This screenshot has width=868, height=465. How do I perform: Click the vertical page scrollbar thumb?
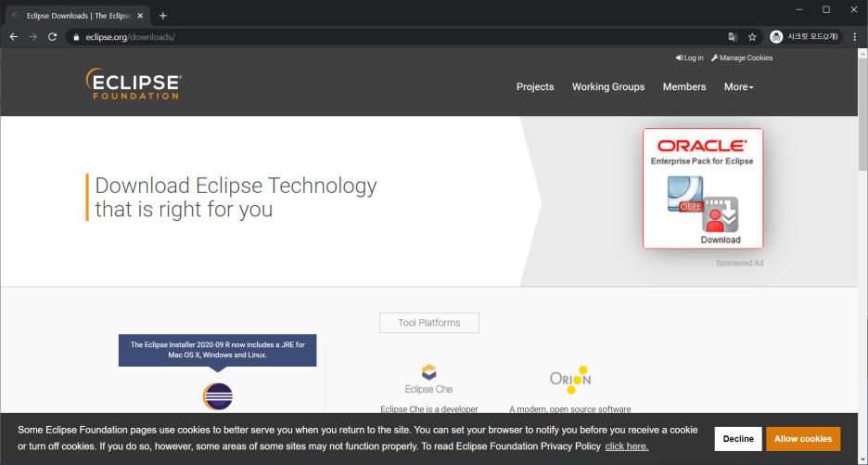pyautogui.click(x=862, y=115)
